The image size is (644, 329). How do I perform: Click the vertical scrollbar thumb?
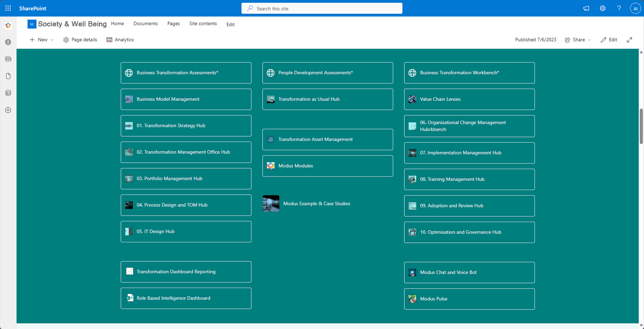(641, 126)
